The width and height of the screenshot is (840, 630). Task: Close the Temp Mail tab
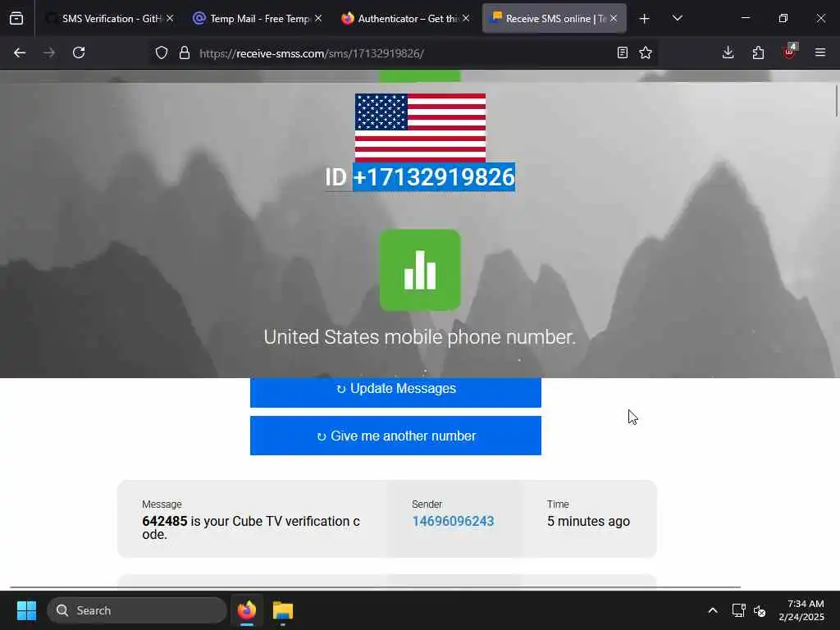[318, 19]
